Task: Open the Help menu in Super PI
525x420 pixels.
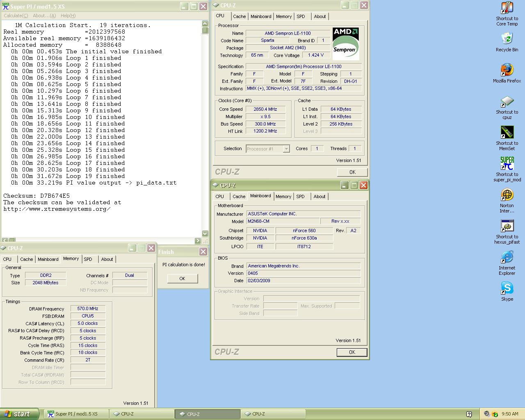Action: pyautogui.click(x=68, y=16)
